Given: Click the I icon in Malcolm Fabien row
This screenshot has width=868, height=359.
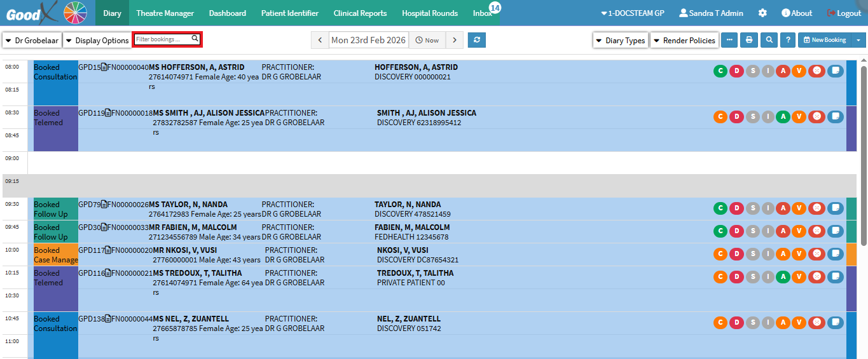Looking at the screenshot, I should [768, 231].
